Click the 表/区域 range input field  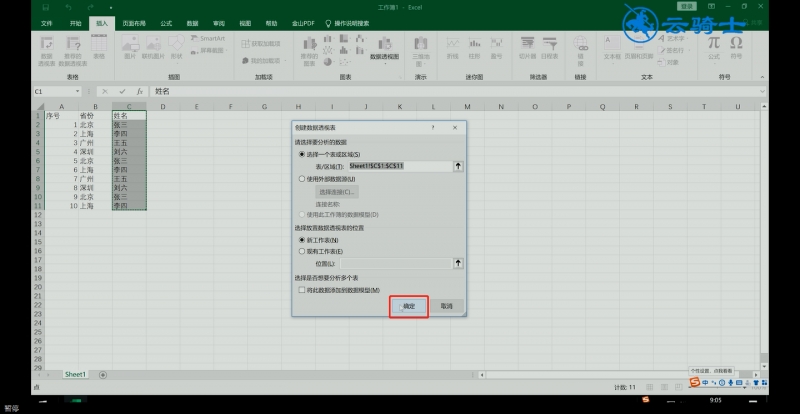click(x=399, y=166)
